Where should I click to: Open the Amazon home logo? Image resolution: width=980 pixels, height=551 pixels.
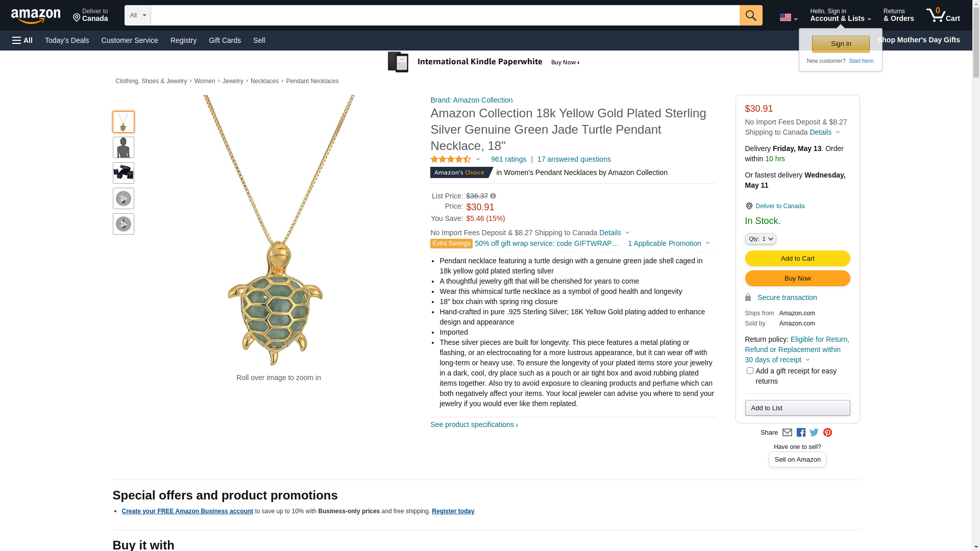click(x=36, y=16)
